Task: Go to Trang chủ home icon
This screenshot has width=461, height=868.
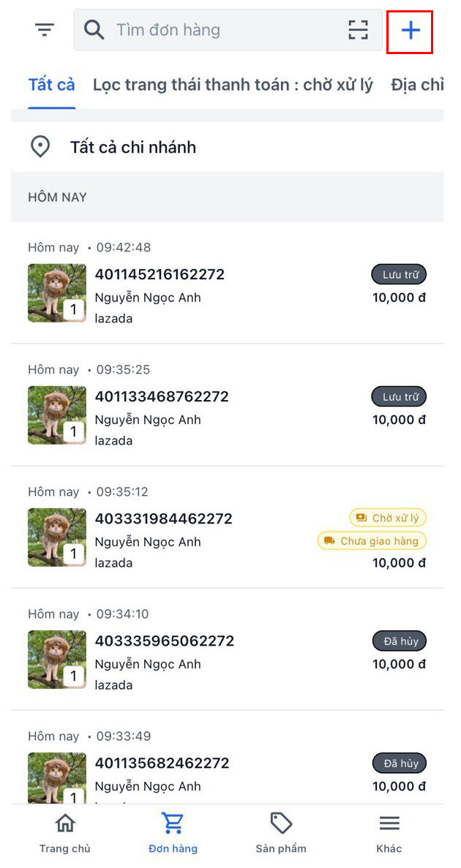Action: tap(65, 824)
